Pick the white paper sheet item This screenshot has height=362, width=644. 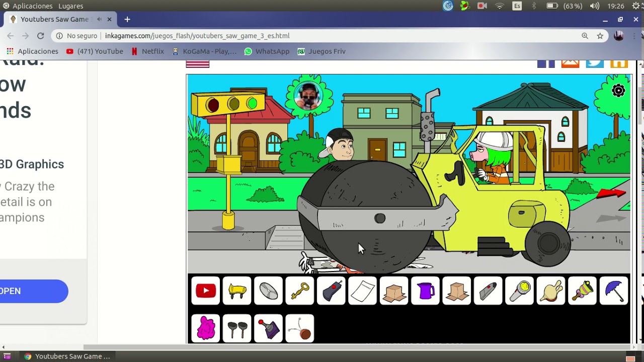(363, 291)
